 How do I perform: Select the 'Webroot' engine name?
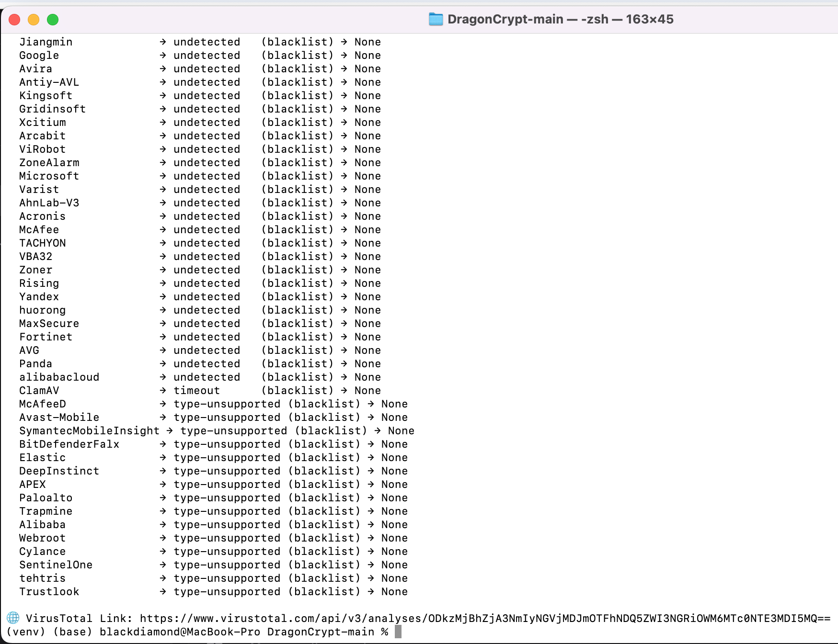[x=43, y=538]
